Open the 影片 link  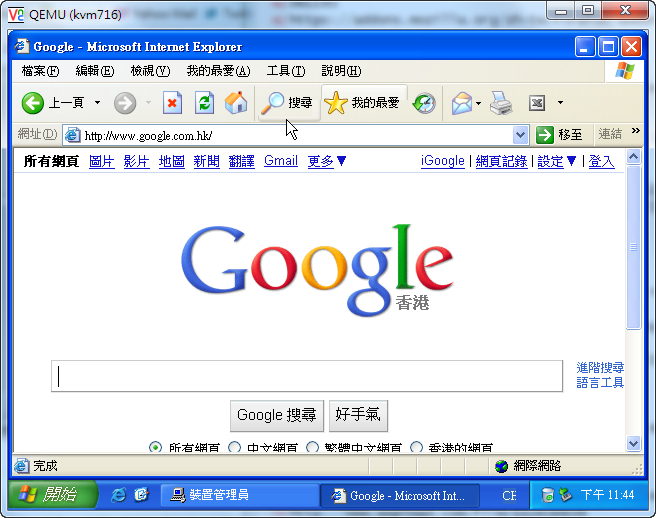pos(136,161)
